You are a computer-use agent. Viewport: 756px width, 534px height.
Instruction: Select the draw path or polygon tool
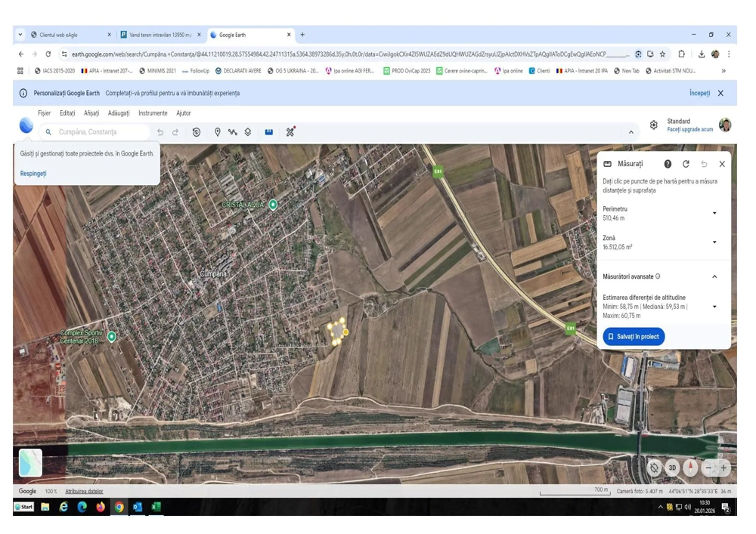[x=232, y=132]
